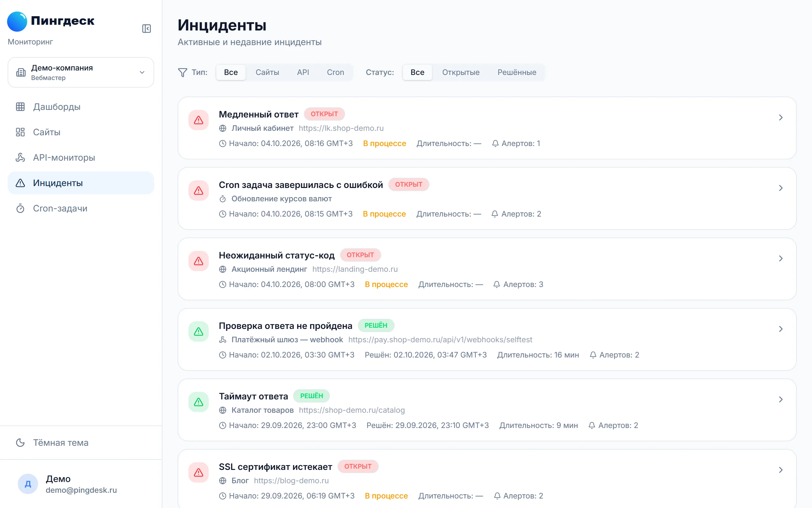Select status filter Все
This screenshot has height=508, width=812.
coord(417,72)
